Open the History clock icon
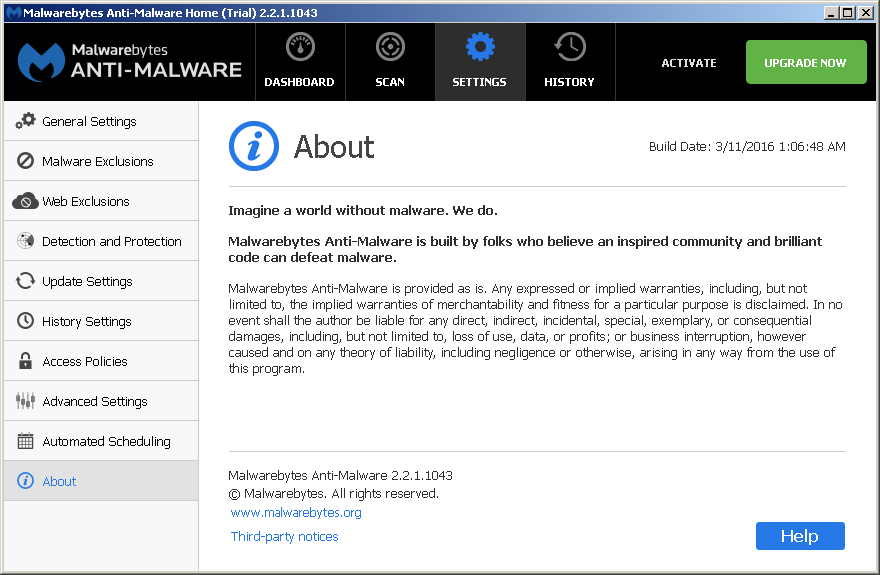 point(570,47)
